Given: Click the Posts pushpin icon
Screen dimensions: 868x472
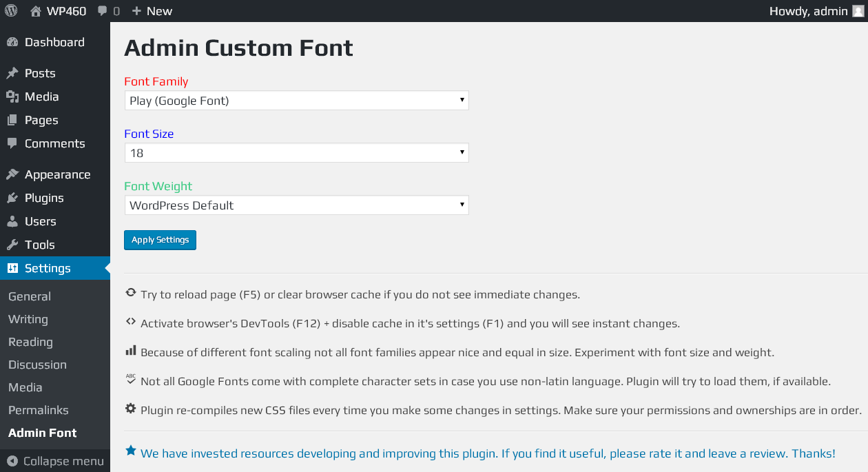Looking at the screenshot, I should coord(12,73).
